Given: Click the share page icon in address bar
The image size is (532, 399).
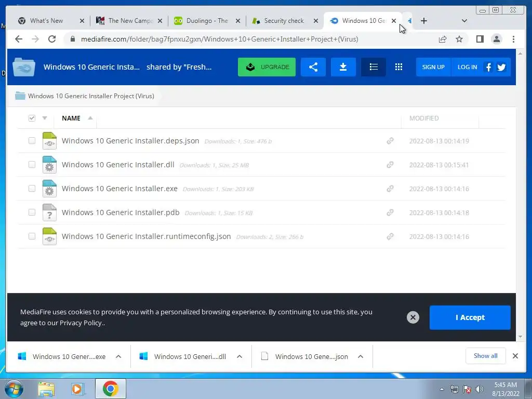Looking at the screenshot, I should (x=443, y=39).
